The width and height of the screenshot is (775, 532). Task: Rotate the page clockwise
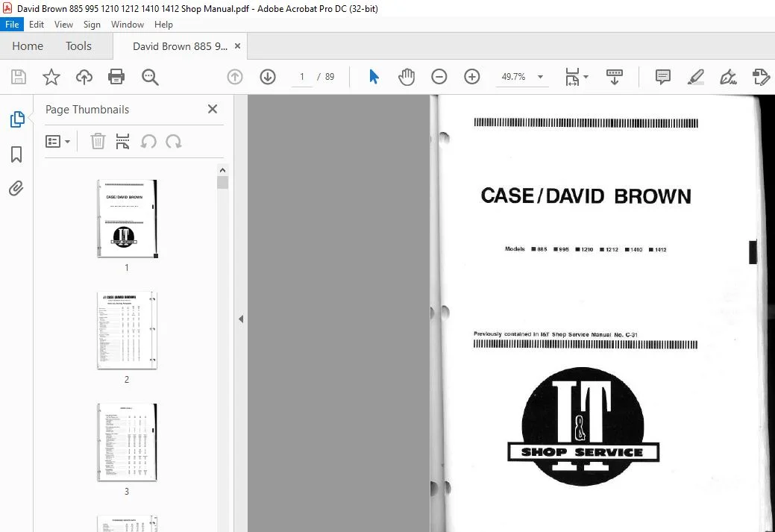coord(174,142)
